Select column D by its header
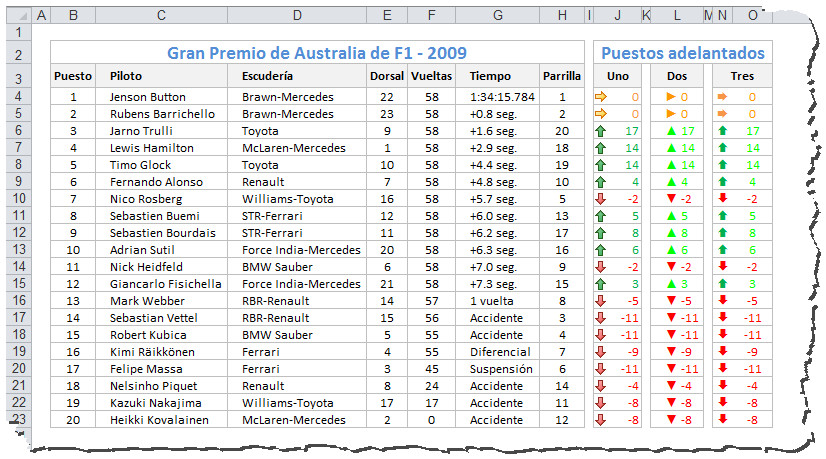 298,15
